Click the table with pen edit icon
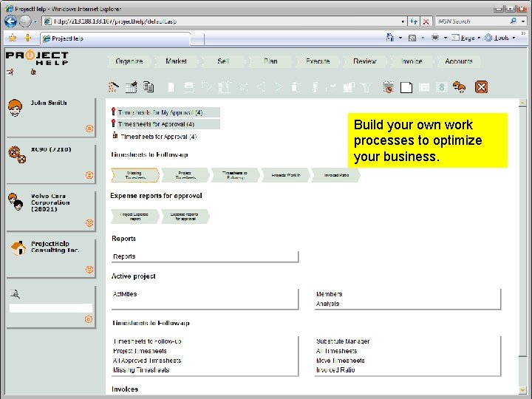532x399 pixels. click(x=131, y=87)
